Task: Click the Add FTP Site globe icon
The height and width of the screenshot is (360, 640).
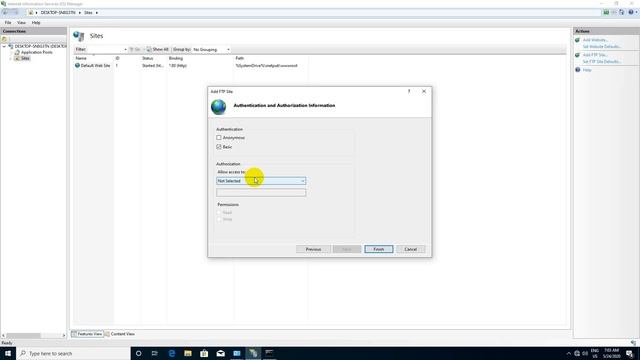Action: coord(578,55)
